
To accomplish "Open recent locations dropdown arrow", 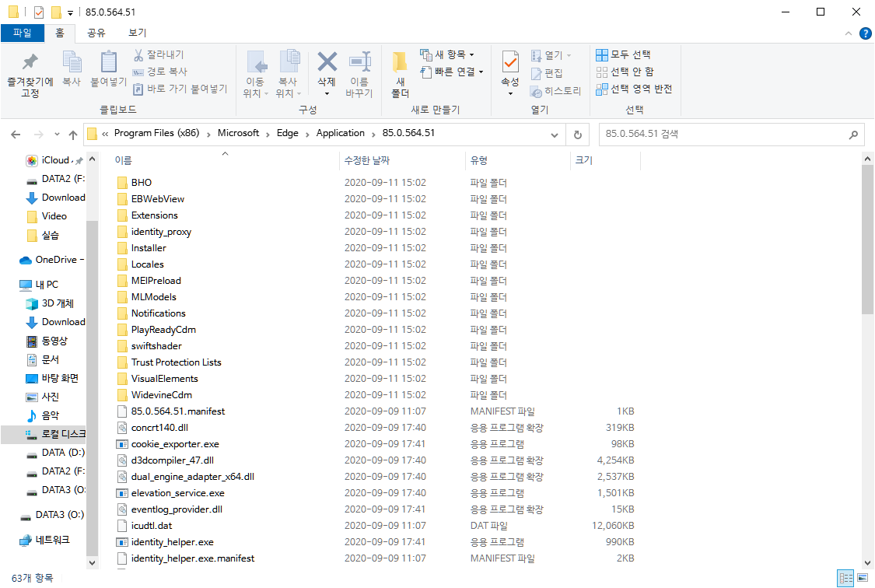I will pos(57,135).
